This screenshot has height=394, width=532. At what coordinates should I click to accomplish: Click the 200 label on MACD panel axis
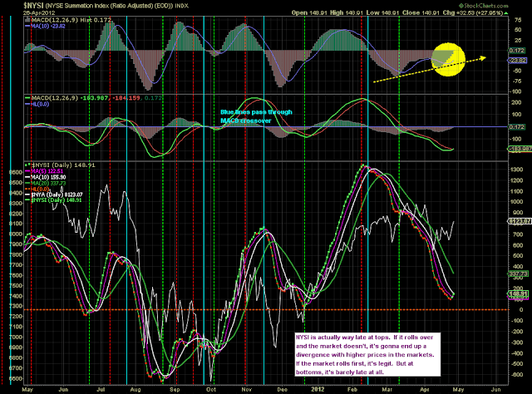click(516, 102)
